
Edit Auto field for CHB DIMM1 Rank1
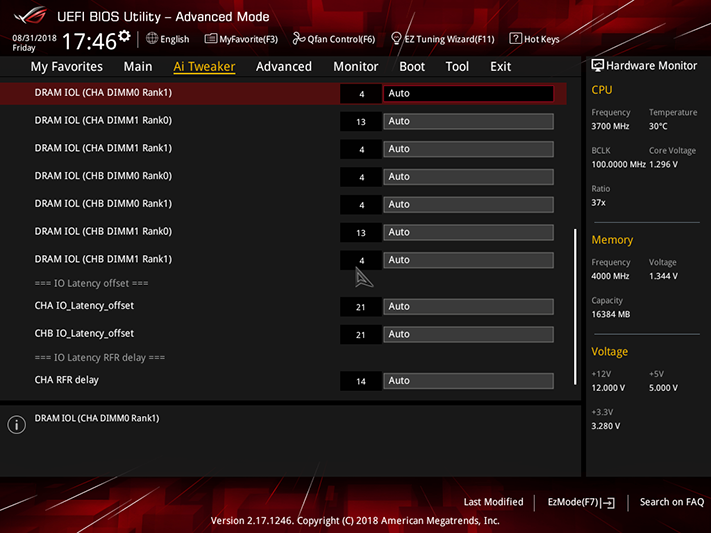click(468, 260)
